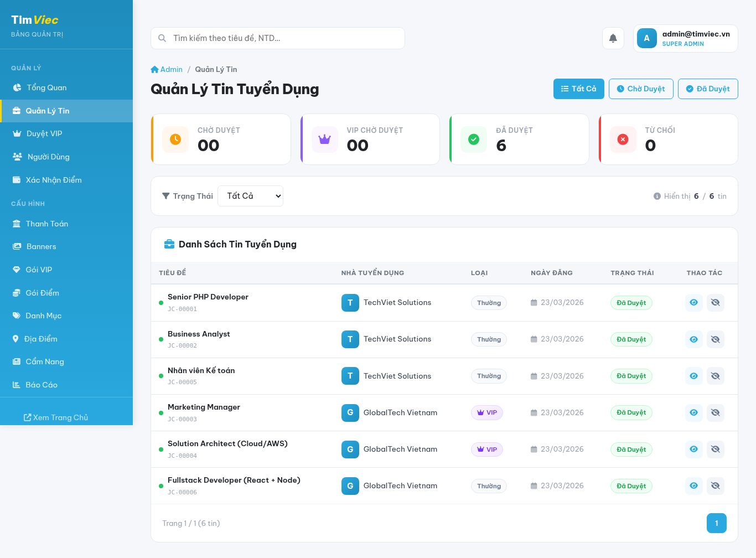Click the notification bell icon
Screen dimensions: 756x558
coord(613,38)
